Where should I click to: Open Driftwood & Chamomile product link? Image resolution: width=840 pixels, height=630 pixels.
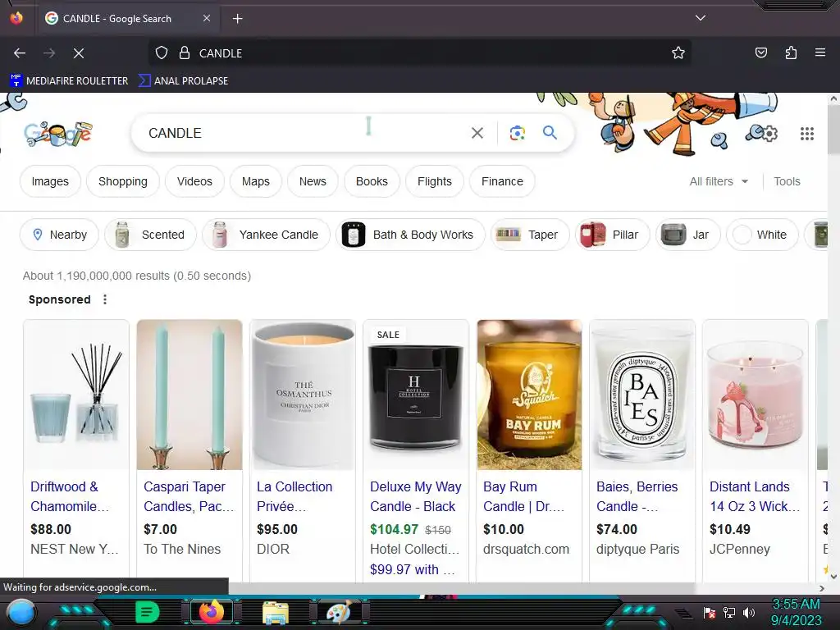click(70, 496)
